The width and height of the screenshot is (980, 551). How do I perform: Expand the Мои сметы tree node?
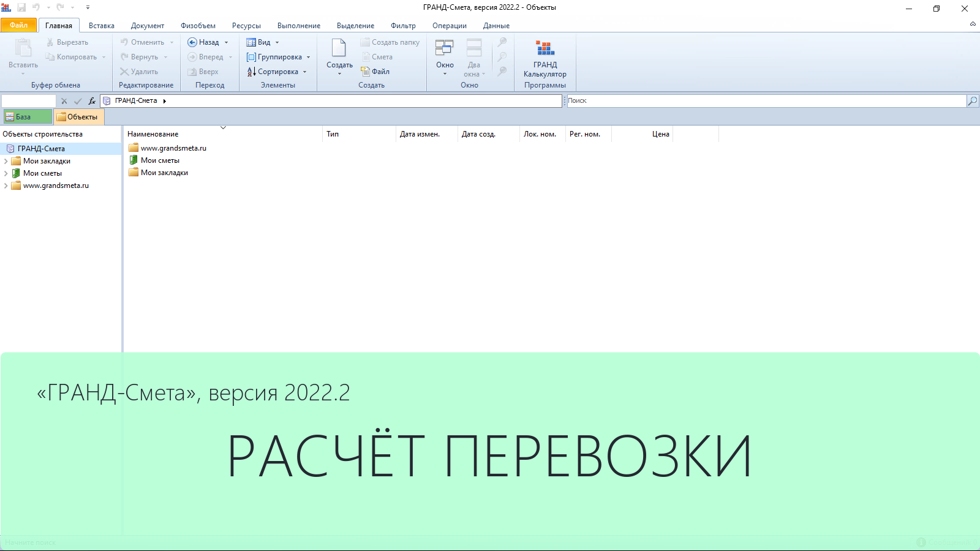(x=6, y=173)
